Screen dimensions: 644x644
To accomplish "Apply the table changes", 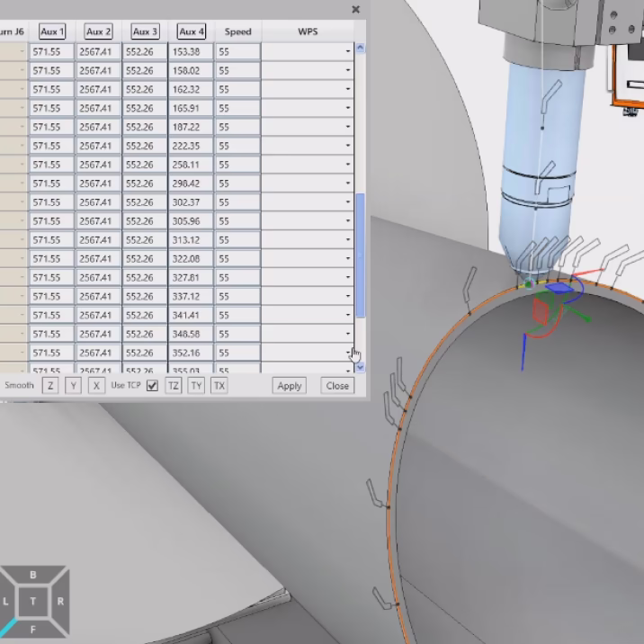I will 290,386.
